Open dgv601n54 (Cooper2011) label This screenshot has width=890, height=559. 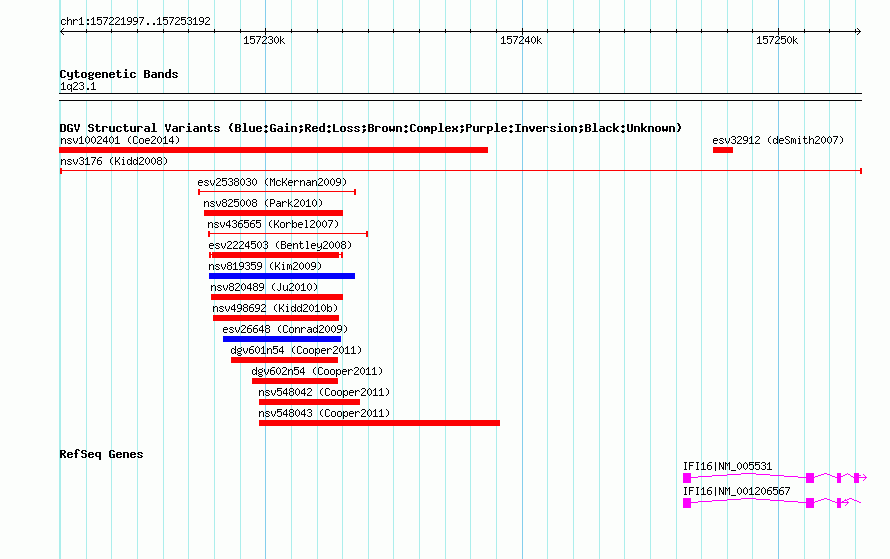tap(296, 350)
